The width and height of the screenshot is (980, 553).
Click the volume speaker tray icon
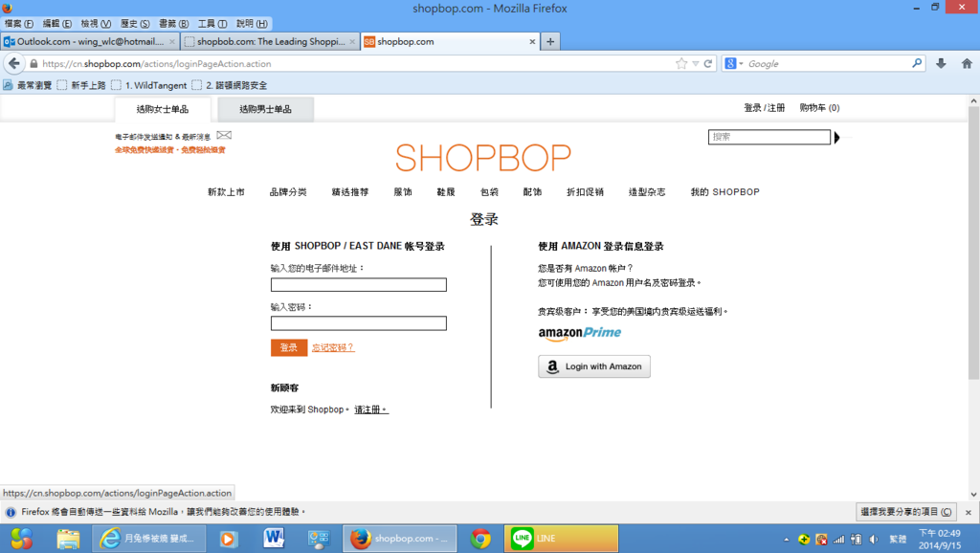pos(874,540)
